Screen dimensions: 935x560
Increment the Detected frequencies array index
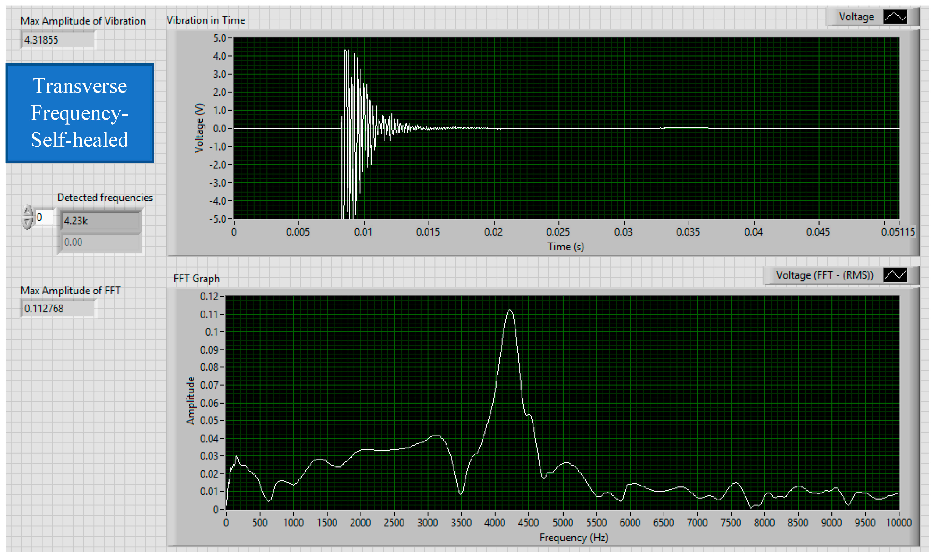tap(28, 210)
